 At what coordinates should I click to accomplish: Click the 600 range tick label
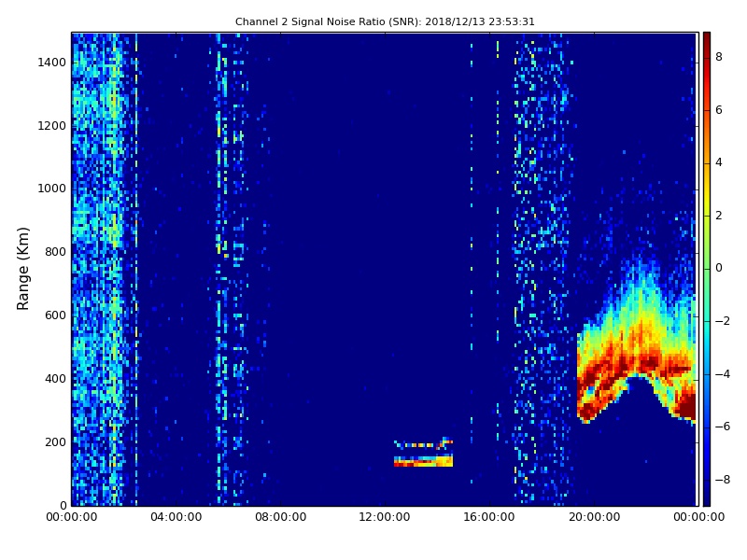coord(55,315)
